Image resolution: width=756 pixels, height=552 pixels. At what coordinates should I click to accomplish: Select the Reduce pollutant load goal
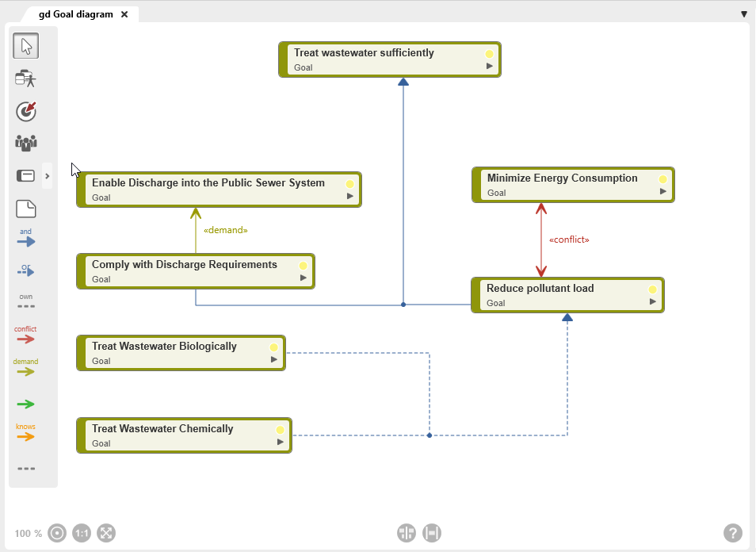[567, 295]
